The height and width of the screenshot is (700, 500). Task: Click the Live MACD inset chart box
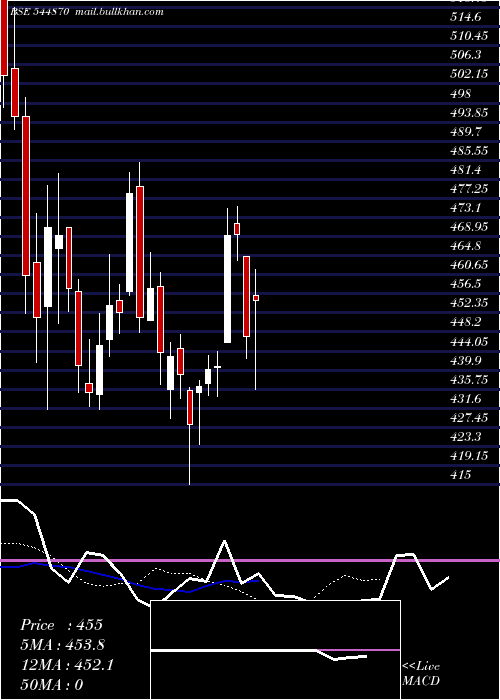tap(275, 650)
